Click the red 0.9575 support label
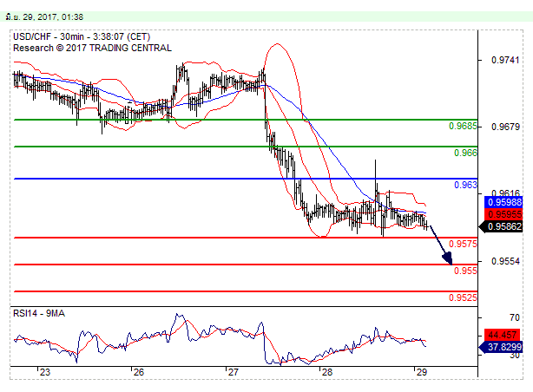Viewport: 533px width, 392px height. pos(463,244)
